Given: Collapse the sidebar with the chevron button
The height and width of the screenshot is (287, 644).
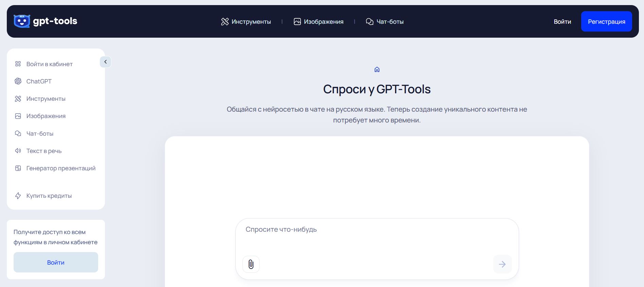Looking at the screenshot, I should click(106, 62).
